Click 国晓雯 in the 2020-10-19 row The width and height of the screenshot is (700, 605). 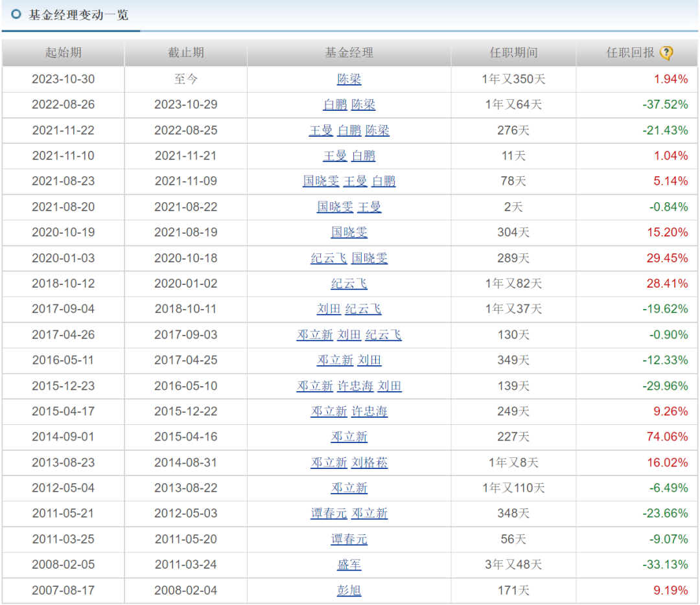[x=349, y=232]
